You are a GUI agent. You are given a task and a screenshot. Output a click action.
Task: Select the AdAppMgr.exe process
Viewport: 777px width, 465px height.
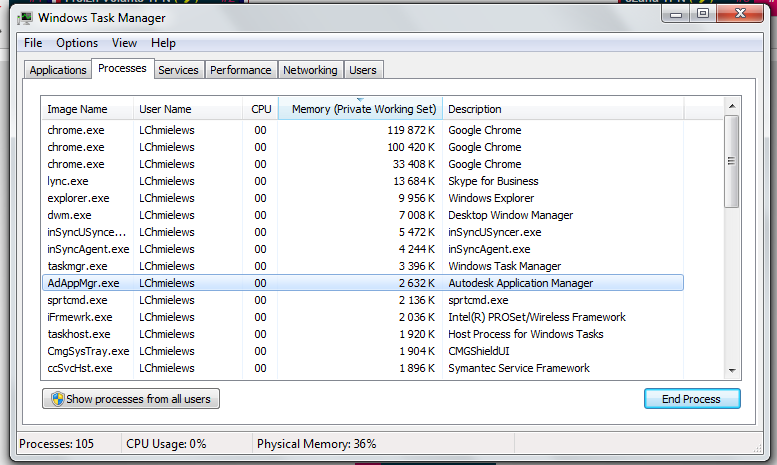pos(363,283)
